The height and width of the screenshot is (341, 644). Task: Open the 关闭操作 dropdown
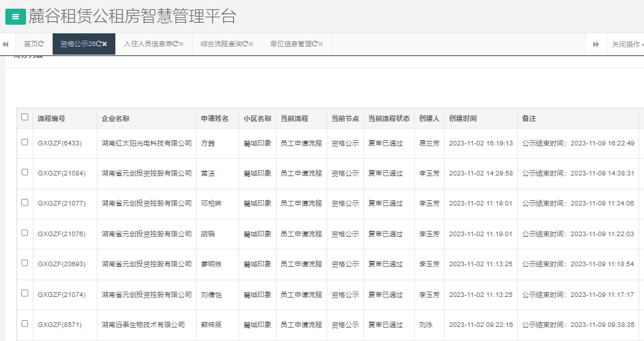(x=627, y=44)
